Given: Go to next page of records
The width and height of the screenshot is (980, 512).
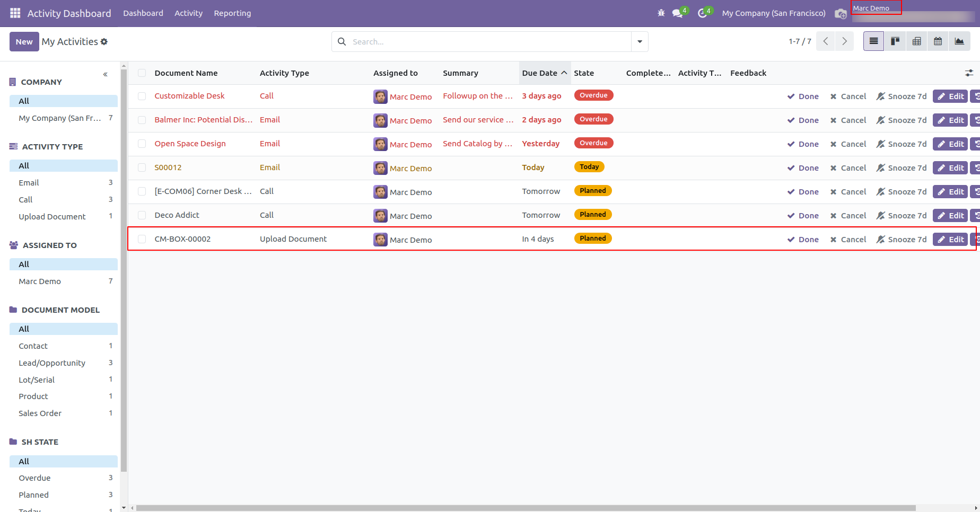Looking at the screenshot, I should [844, 41].
